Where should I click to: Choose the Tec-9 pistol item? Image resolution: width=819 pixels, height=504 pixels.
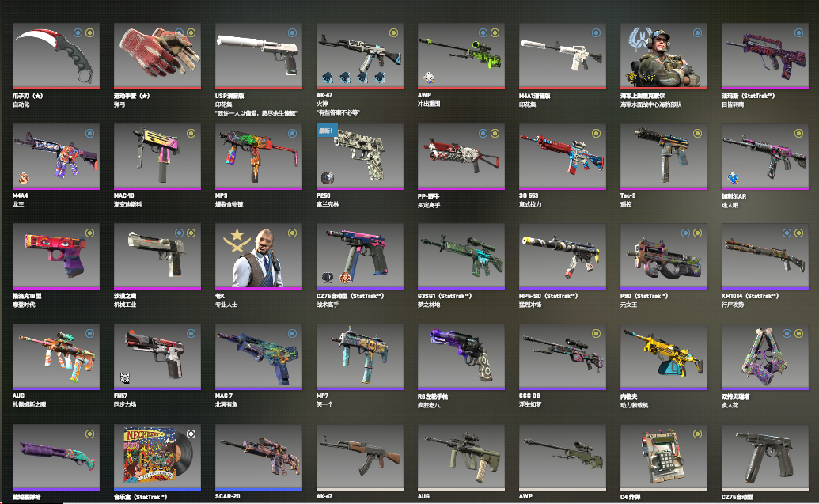point(664,157)
